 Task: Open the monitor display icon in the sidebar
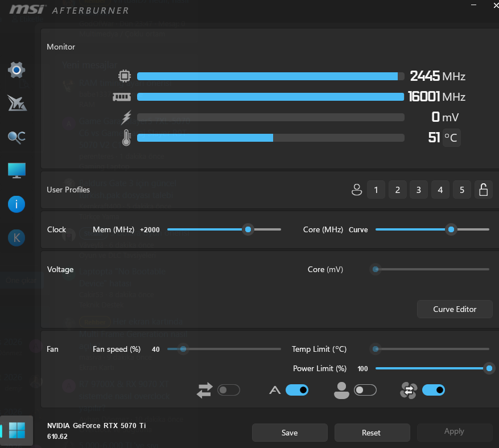tap(17, 170)
